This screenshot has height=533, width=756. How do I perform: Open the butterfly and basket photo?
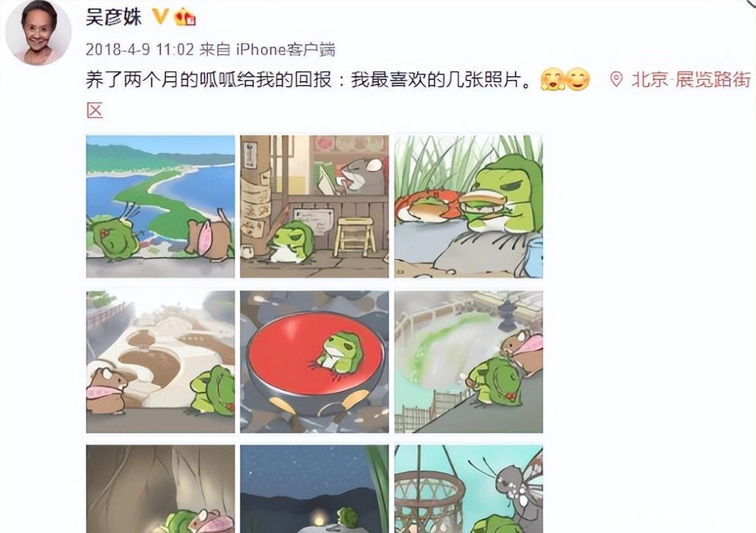pyautogui.click(x=469, y=489)
